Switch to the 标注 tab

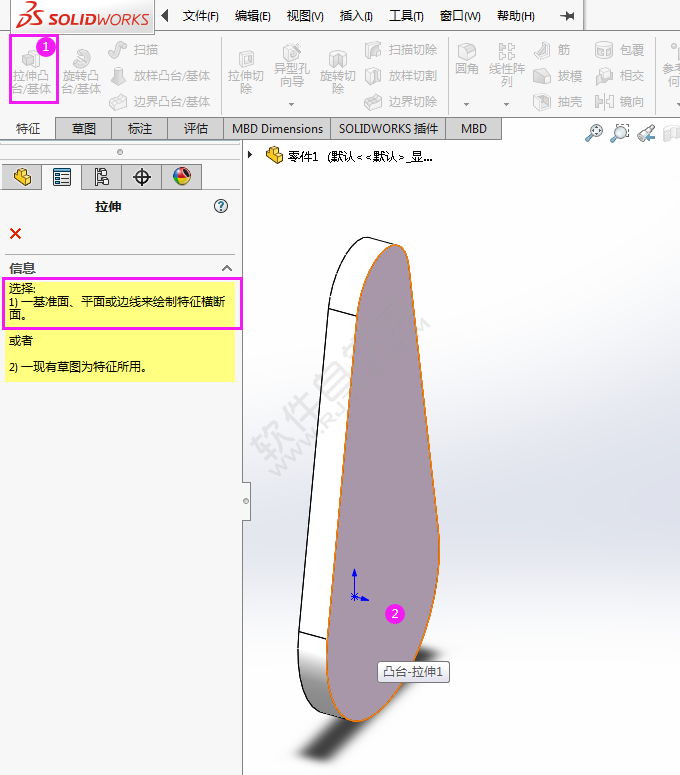coord(140,129)
